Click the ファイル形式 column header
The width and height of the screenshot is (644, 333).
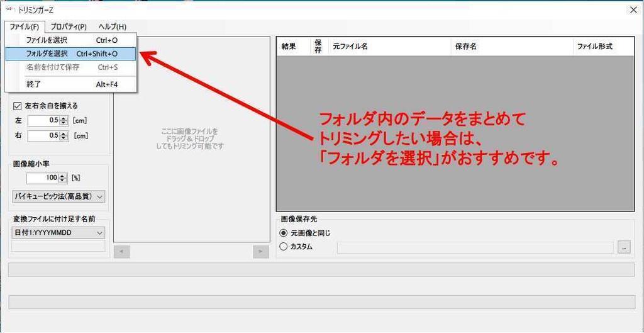(x=603, y=47)
